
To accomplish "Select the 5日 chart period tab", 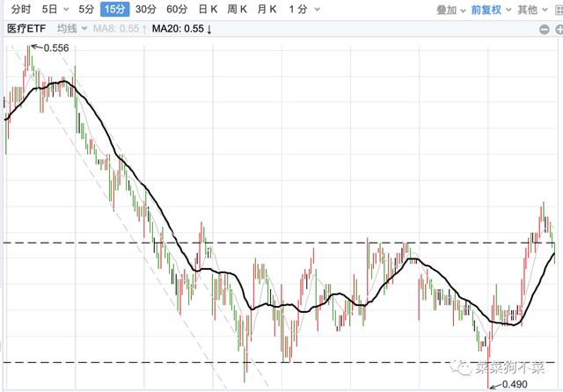I will click(x=49, y=10).
